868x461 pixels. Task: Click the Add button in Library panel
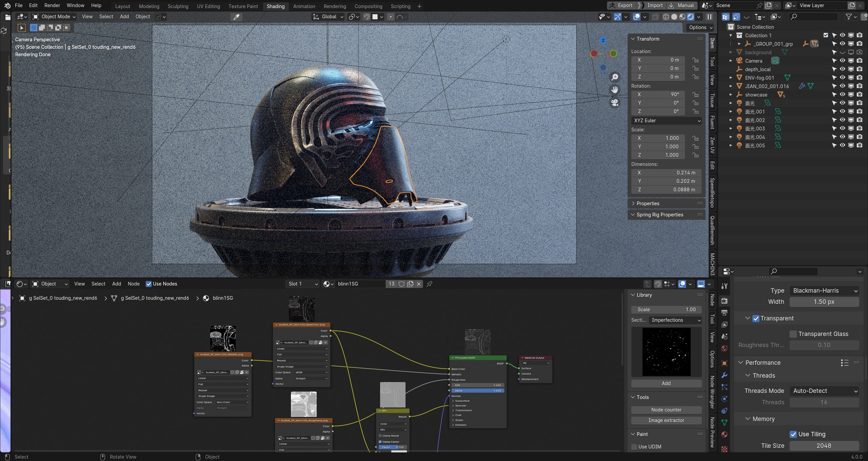click(x=666, y=383)
